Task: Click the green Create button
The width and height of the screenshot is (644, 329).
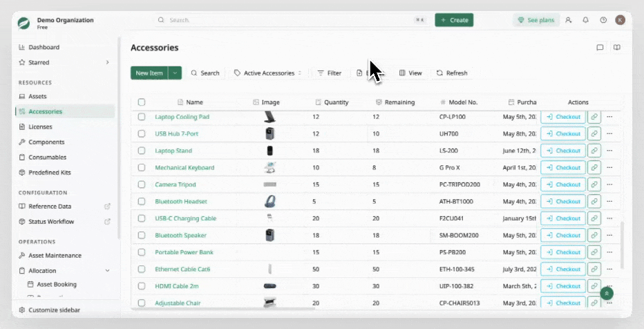Action: pos(454,20)
